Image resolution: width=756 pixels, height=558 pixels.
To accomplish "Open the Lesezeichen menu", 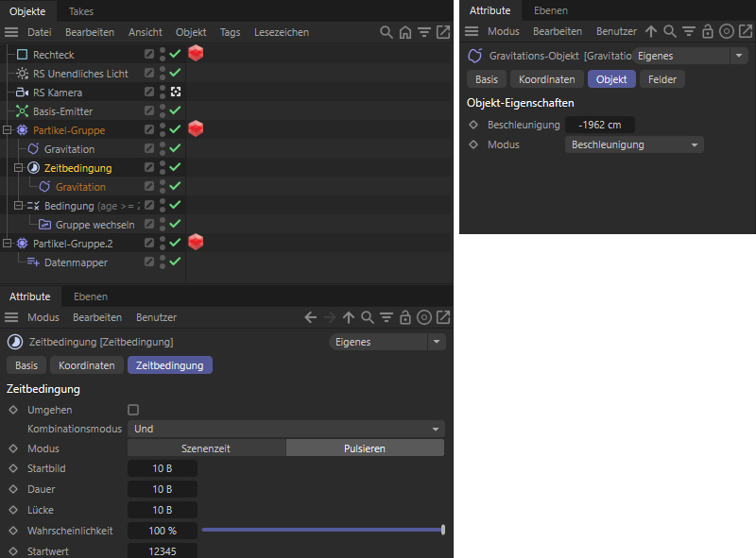I will [282, 32].
